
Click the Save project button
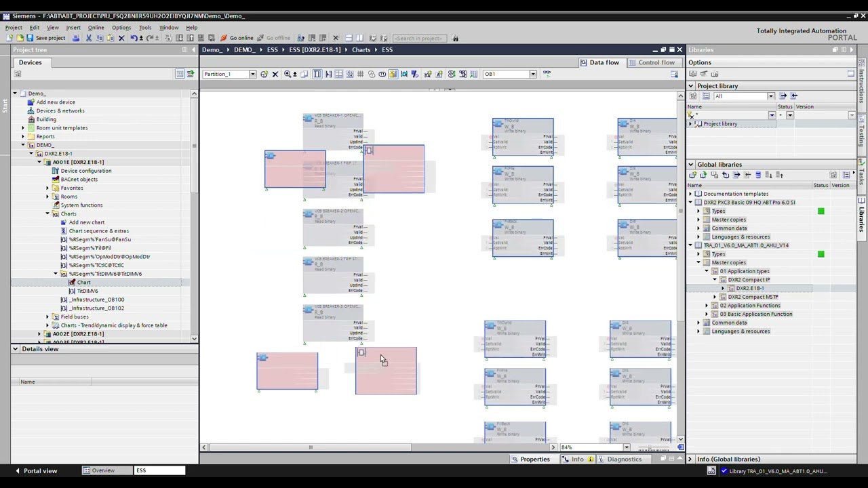coord(45,38)
